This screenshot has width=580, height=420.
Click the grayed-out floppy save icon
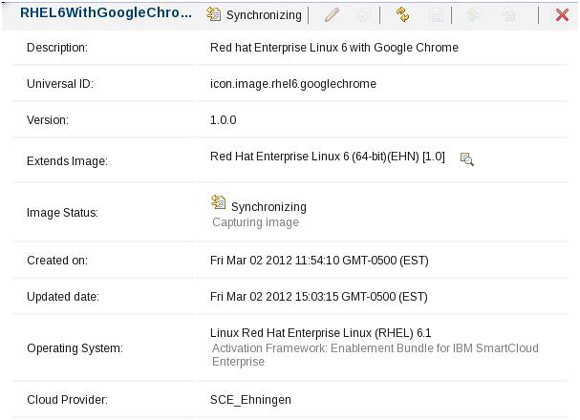tap(435, 15)
